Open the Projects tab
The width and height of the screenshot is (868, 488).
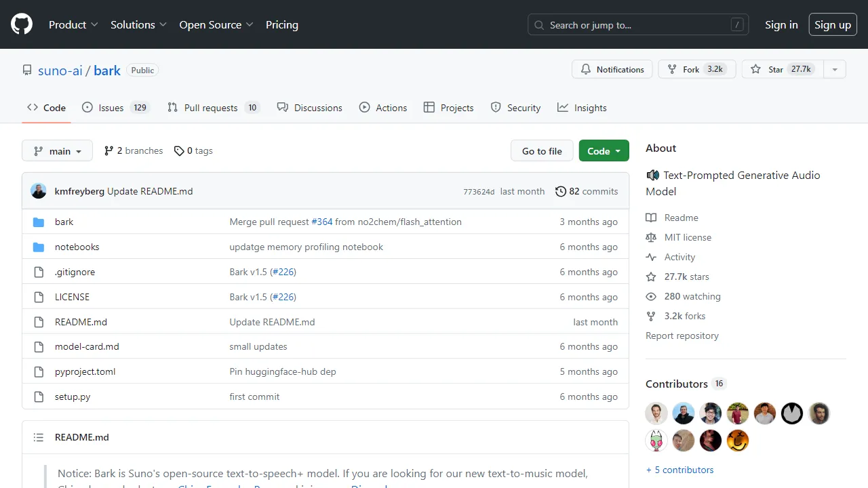click(448, 108)
